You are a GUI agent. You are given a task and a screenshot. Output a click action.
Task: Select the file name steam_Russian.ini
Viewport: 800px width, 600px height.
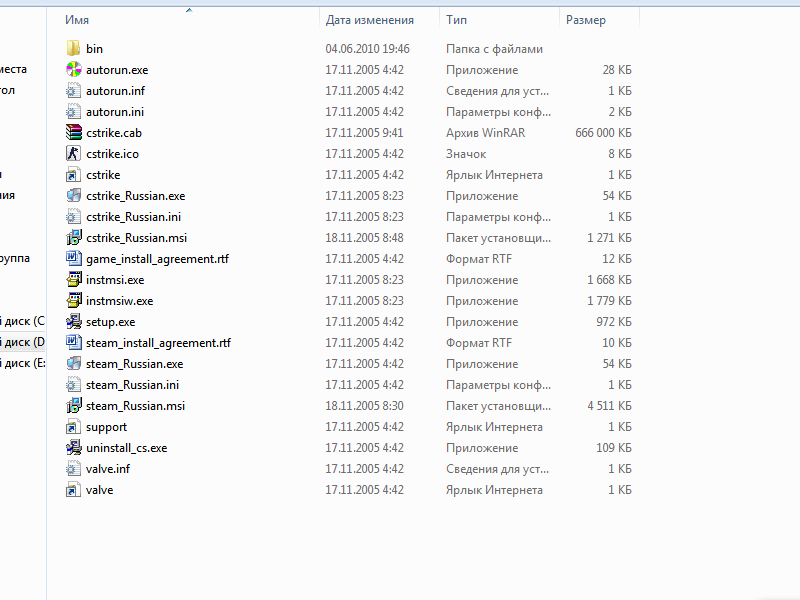tap(132, 385)
